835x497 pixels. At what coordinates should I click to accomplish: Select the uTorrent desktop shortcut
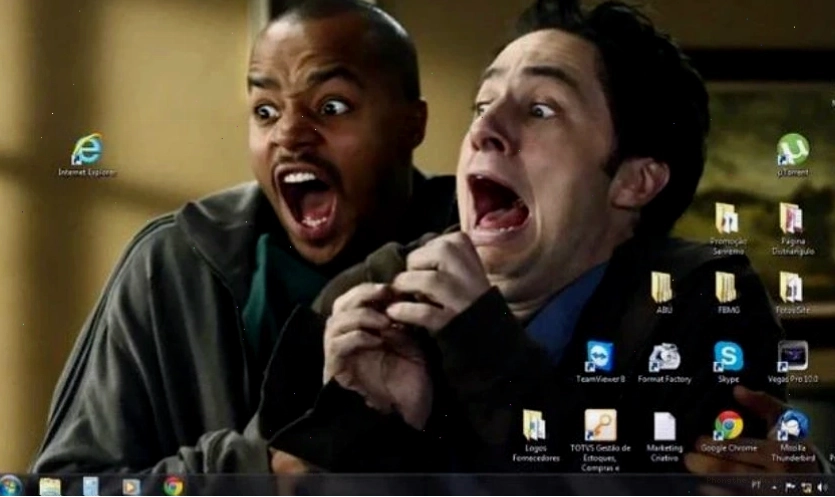pos(792,155)
